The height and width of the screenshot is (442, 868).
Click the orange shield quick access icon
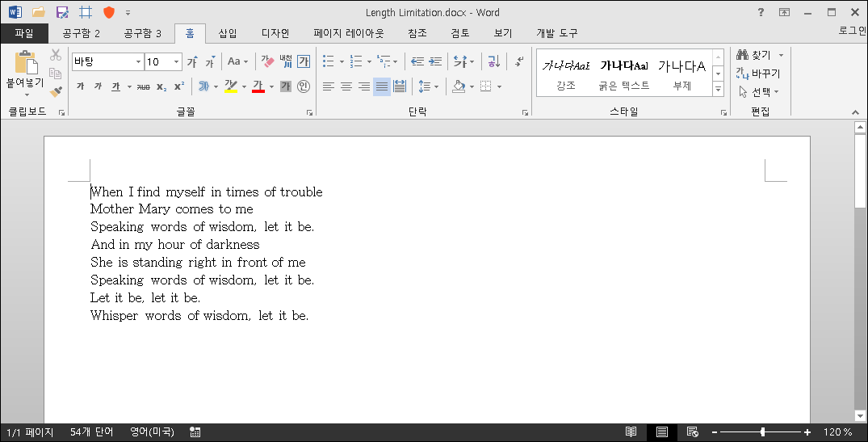coord(108,11)
